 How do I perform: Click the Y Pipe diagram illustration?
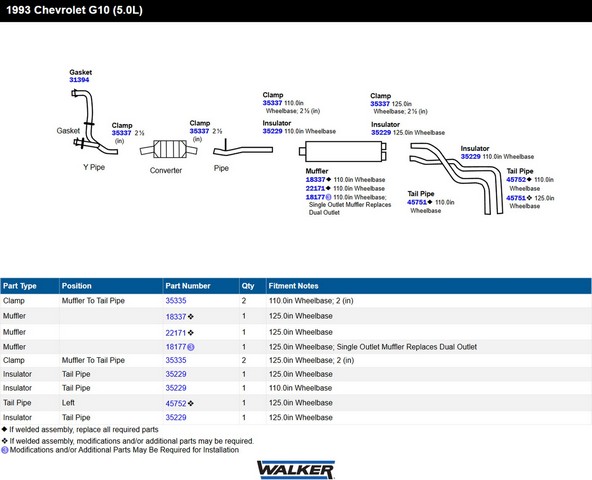94,122
